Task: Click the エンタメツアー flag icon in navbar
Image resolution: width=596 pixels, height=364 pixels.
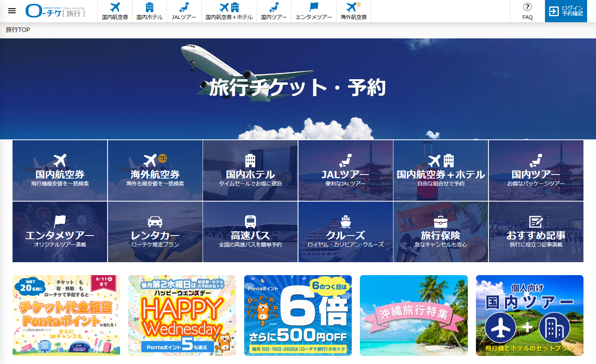Action: click(314, 7)
